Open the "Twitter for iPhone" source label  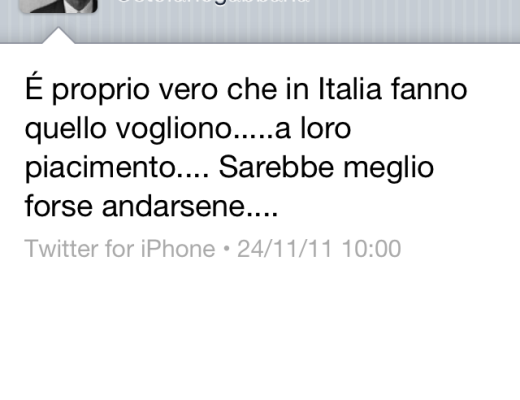tap(120, 249)
